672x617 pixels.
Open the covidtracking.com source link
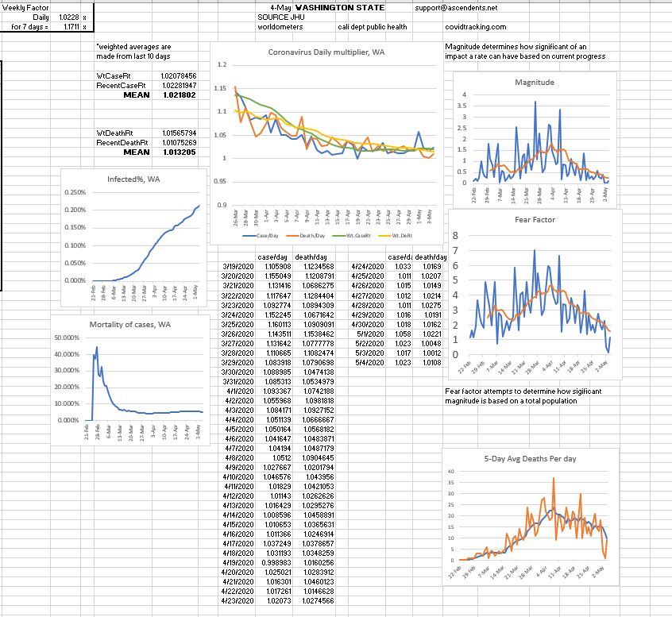point(476,26)
